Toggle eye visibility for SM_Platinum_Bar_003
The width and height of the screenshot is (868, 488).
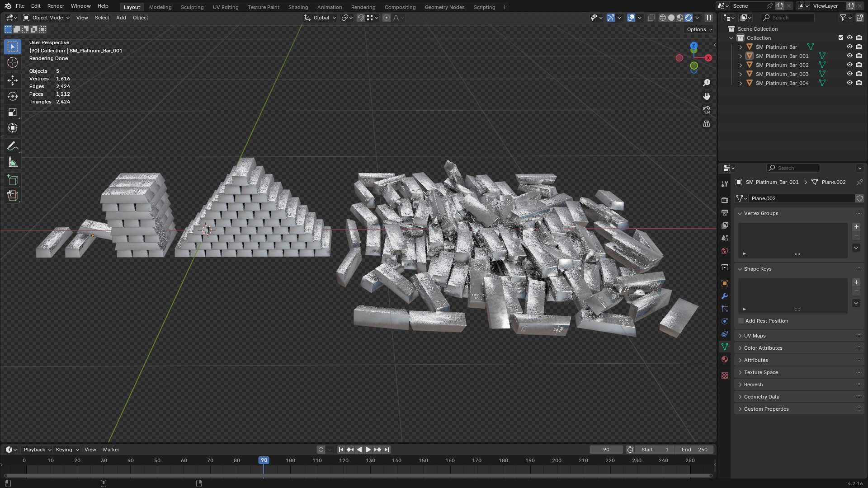pos(849,74)
